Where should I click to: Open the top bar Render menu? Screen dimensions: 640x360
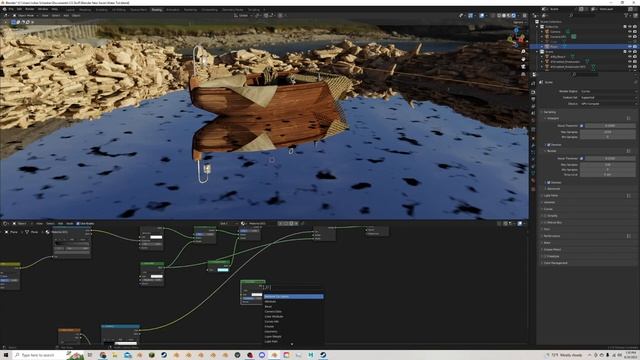[x=30, y=9]
